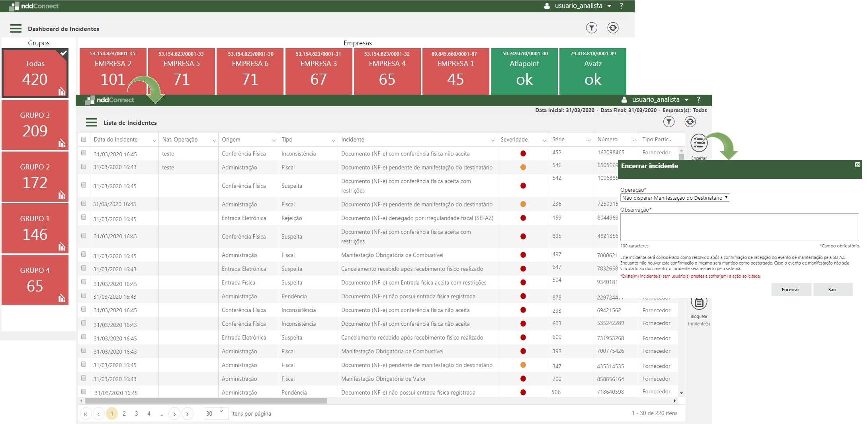The height and width of the screenshot is (424, 868).
Task: Click into the Observação text area
Action: pyautogui.click(x=739, y=227)
